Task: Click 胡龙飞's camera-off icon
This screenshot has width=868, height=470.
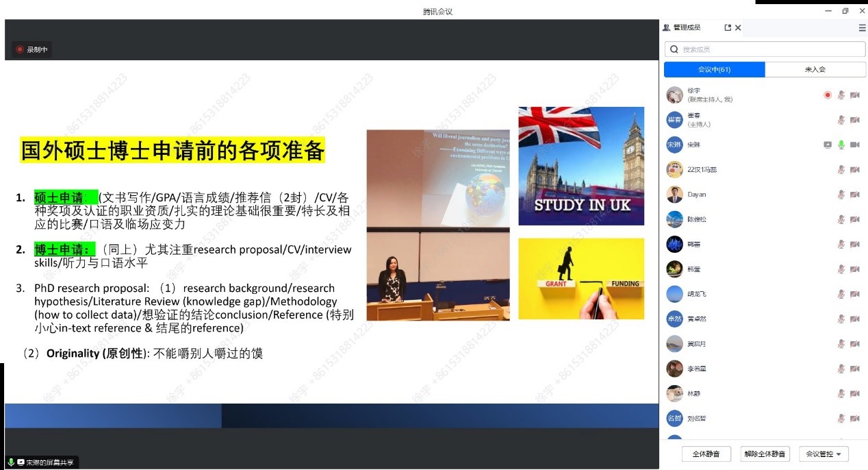Action: (854, 294)
